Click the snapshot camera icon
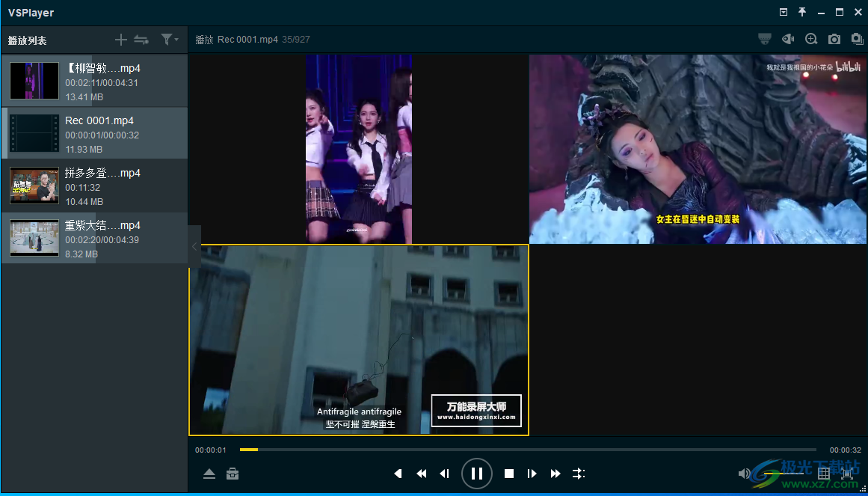This screenshot has height=496, width=868. tap(834, 39)
